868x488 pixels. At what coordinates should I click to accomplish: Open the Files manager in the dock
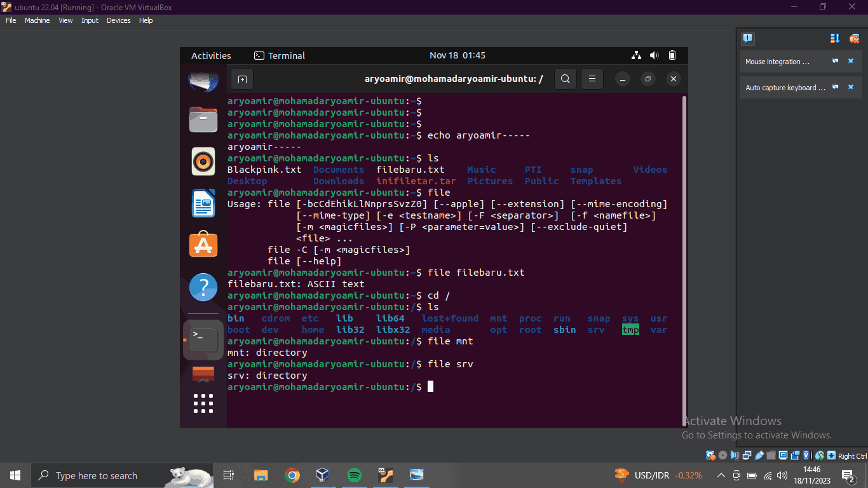click(203, 119)
